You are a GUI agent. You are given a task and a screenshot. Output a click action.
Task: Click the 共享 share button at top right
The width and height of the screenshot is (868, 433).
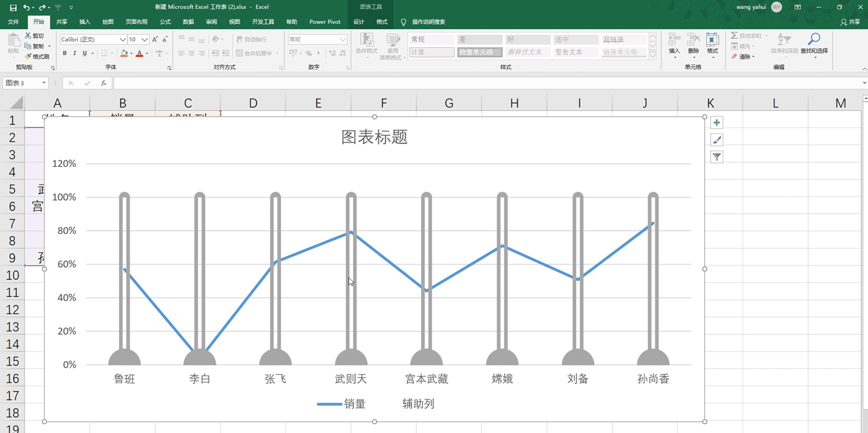[850, 22]
